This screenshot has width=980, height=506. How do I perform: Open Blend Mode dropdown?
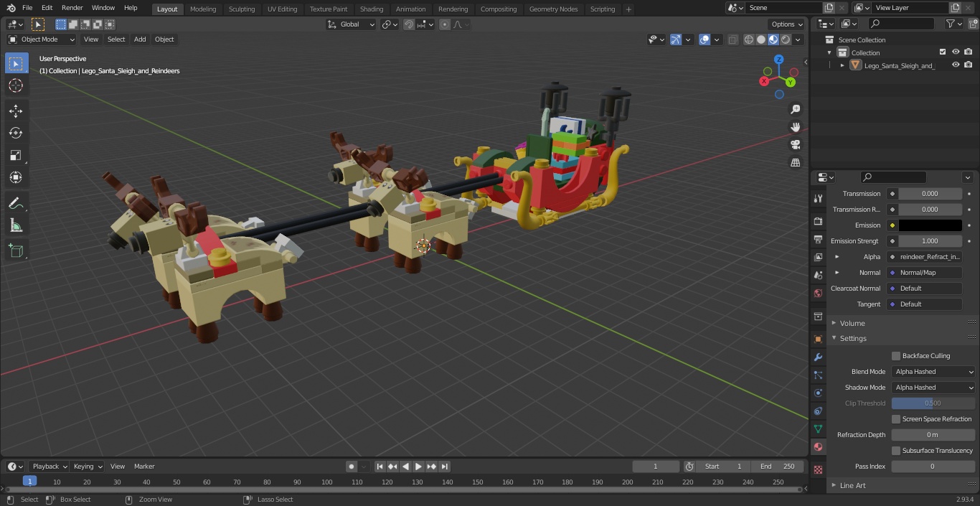coord(933,372)
